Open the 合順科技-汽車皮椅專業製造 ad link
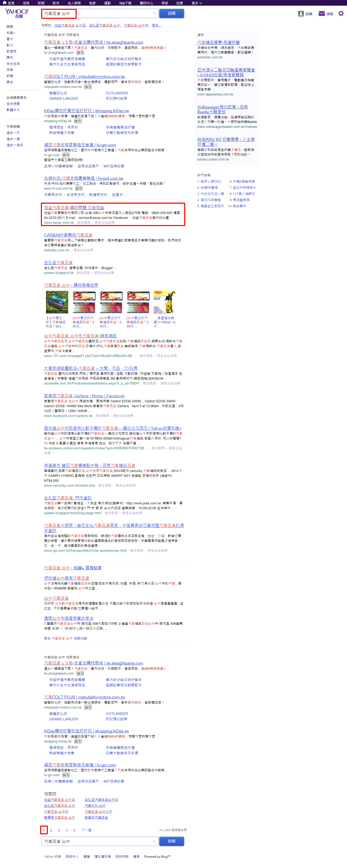 tap(84, 178)
